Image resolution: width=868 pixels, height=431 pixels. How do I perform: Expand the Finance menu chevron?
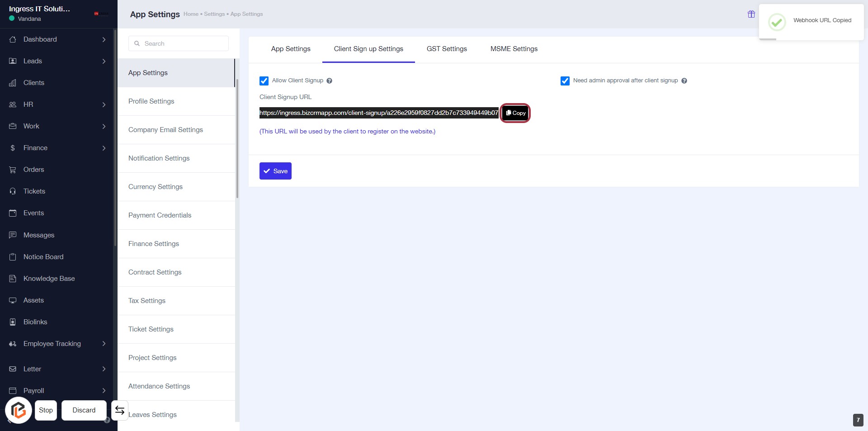tap(104, 148)
